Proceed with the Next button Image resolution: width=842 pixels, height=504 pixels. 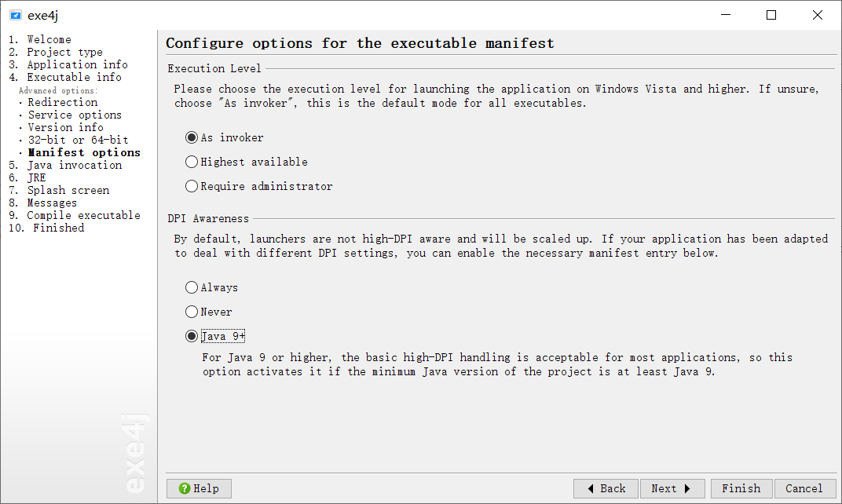(672, 488)
